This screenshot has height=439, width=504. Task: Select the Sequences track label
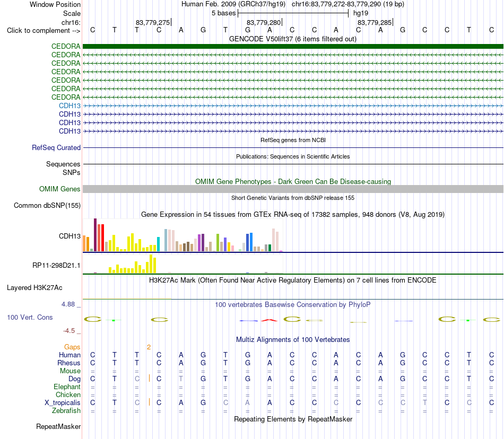[63, 164]
